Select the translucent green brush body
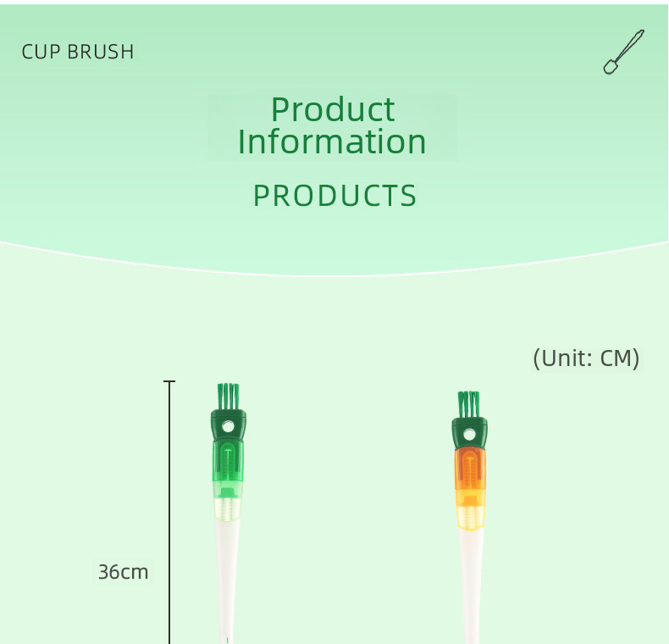The image size is (669, 644). point(228,462)
